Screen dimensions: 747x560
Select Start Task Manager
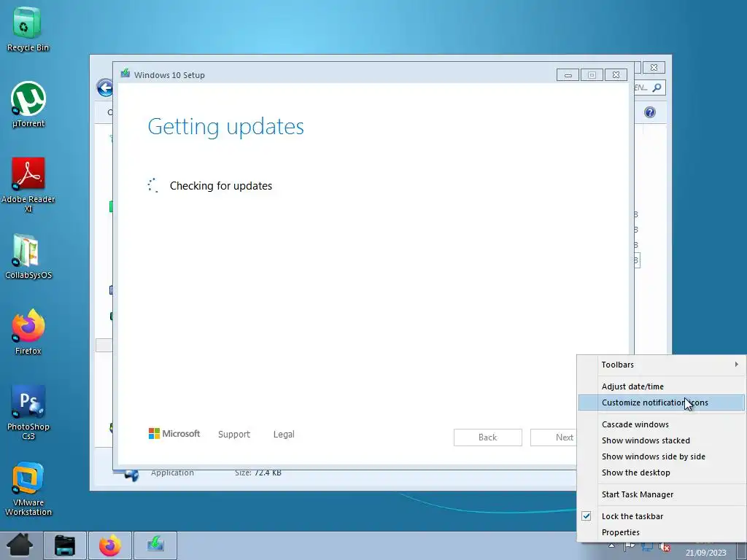pos(662,495)
